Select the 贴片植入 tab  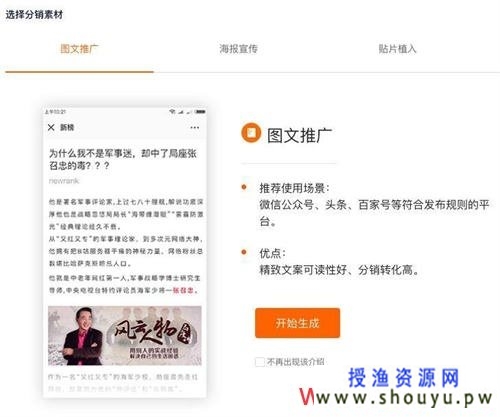[x=397, y=49]
